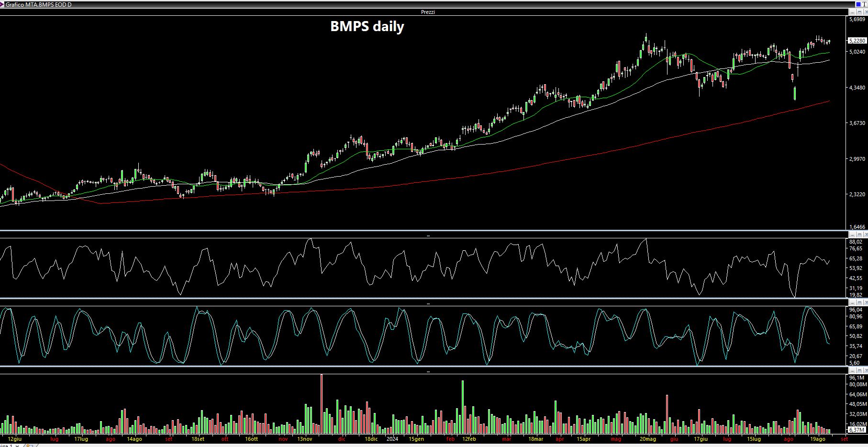
Task: Click the 96,04 stochastic scale value
Action: pyautogui.click(x=856, y=310)
